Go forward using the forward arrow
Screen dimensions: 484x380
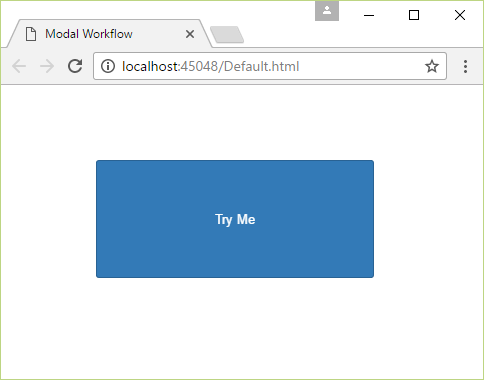47,66
